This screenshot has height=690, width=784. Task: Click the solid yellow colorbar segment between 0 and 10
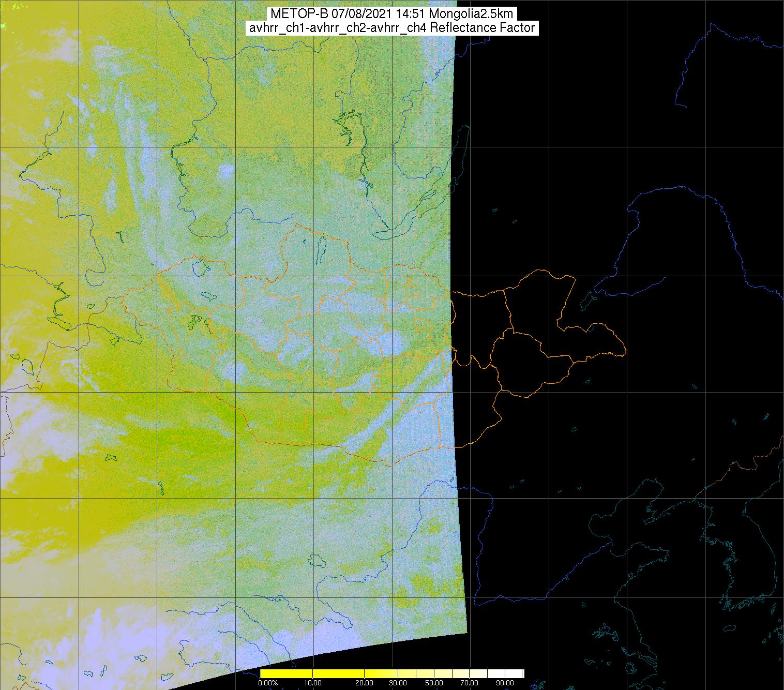(287, 673)
